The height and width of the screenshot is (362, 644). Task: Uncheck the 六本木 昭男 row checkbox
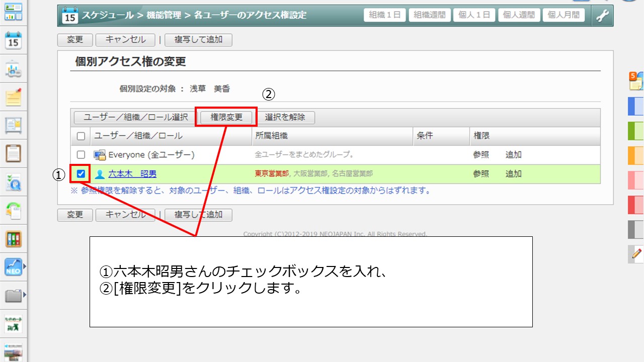point(80,174)
